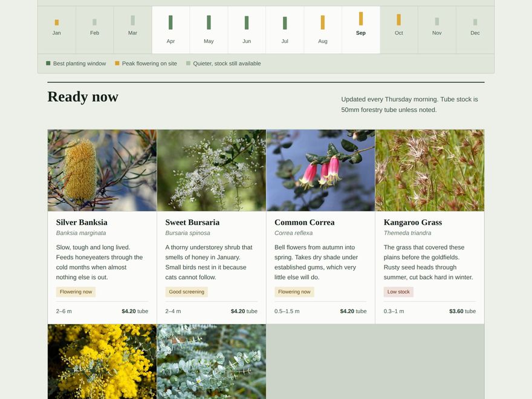This screenshot has height=399, width=532.
Task: Click the 2–6 m height value
Action: (x=64, y=311)
